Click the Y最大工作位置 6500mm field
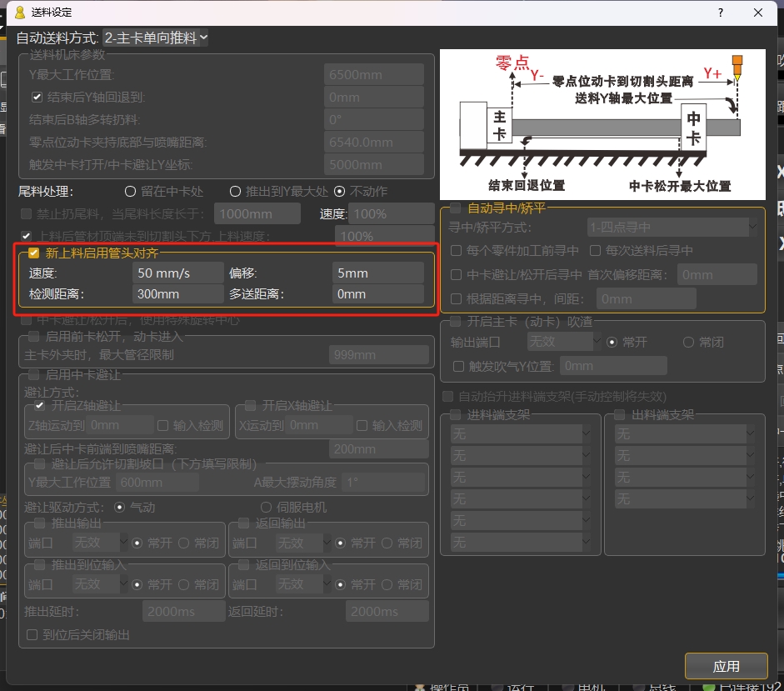The image size is (784, 691). coord(373,74)
